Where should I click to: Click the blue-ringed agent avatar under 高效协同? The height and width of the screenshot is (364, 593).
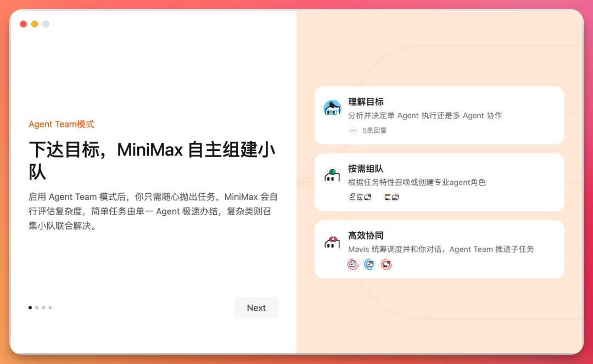coord(370,264)
